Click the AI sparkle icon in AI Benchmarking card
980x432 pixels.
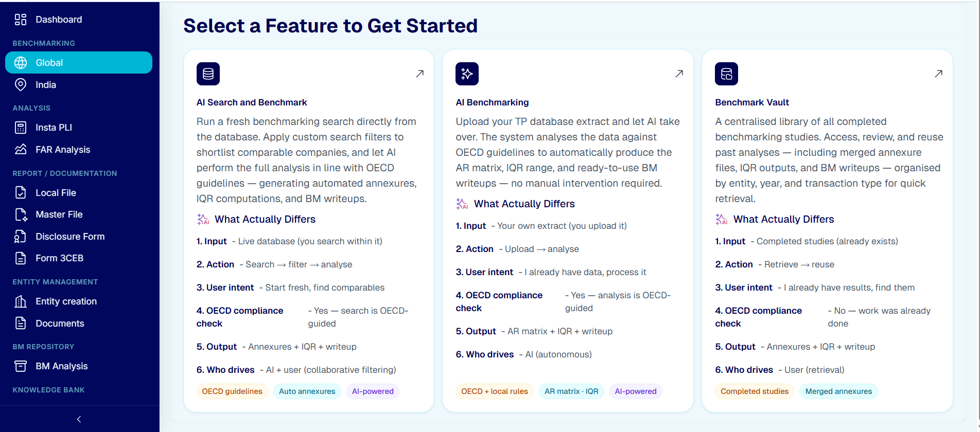point(462,204)
